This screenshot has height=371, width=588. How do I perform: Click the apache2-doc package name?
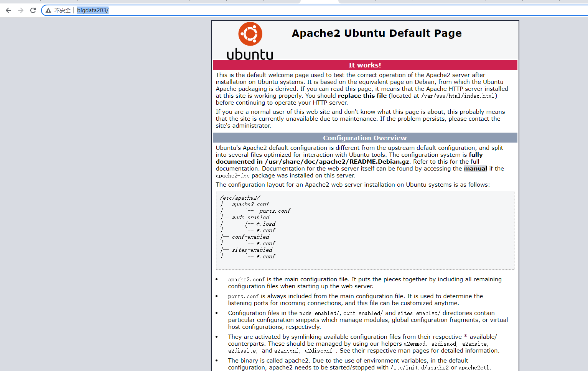(233, 176)
